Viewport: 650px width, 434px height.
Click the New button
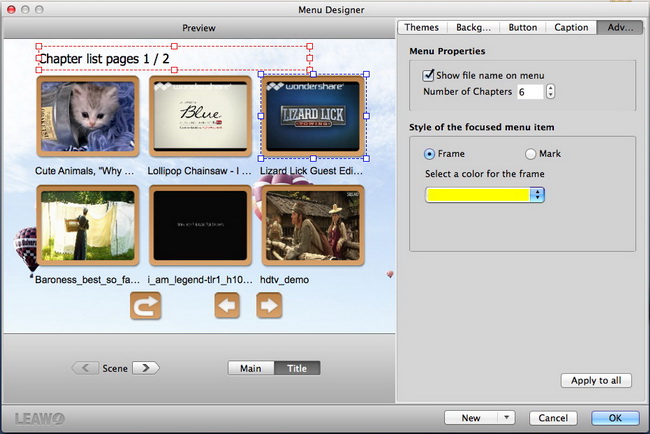(471, 417)
